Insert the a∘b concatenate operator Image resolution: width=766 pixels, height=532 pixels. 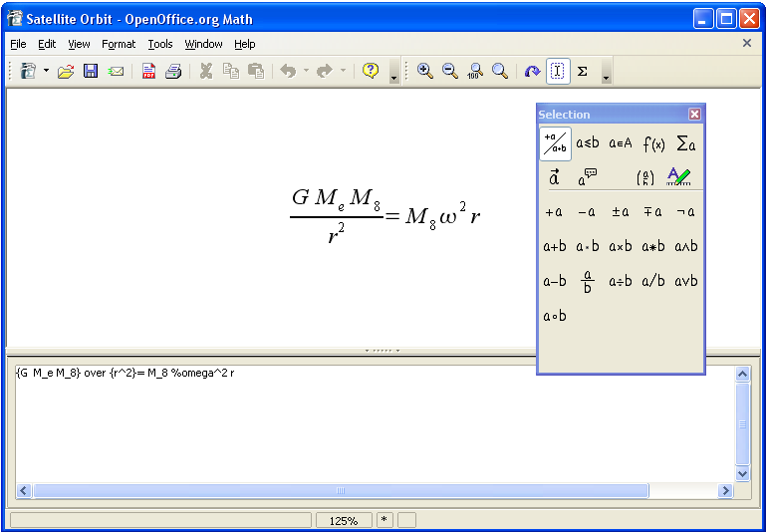pyautogui.click(x=555, y=316)
